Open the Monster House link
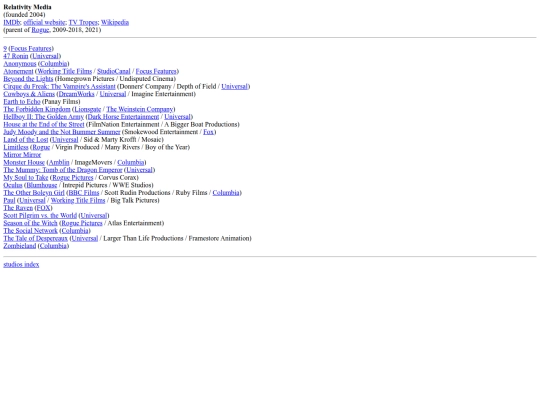This screenshot has width=540, height=405. (24, 162)
